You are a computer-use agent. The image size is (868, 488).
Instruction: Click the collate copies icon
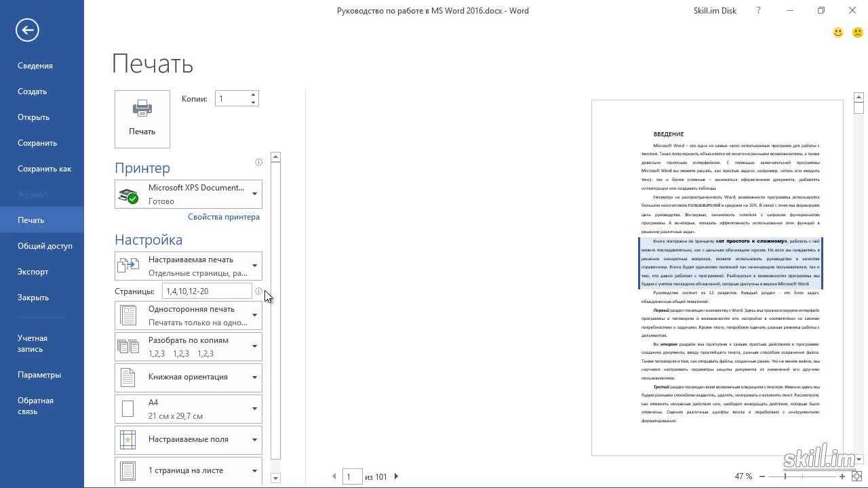[x=128, y=346]
